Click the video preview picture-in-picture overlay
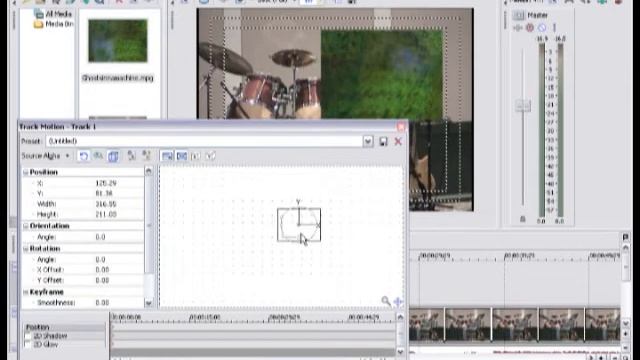The width and height of the screenshot is (640, 360). pos(382,75)
